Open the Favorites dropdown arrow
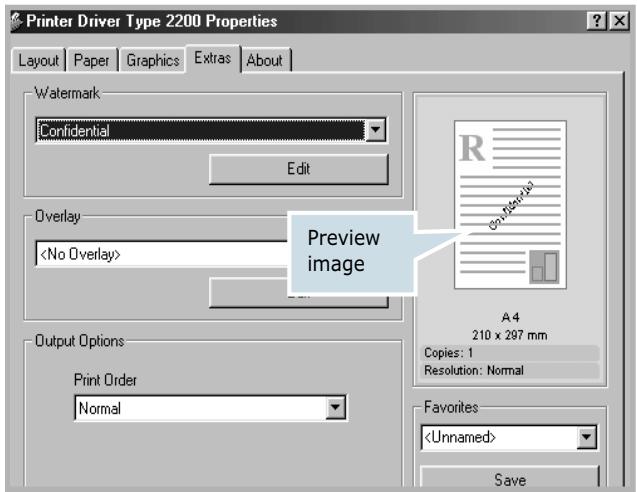The height and width of the screenshot is (492, 637). coord(587,437)
